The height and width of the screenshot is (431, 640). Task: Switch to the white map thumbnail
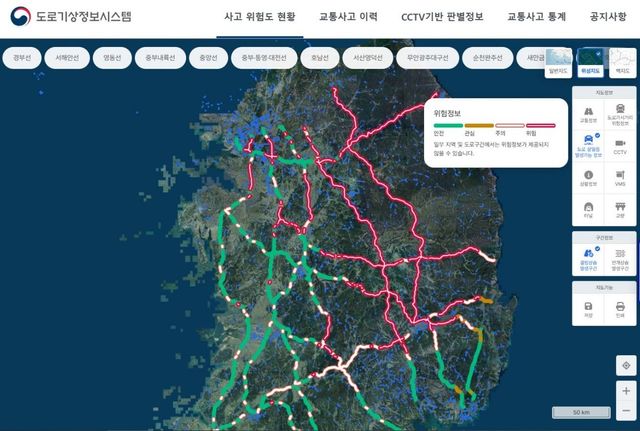(622, 63)
